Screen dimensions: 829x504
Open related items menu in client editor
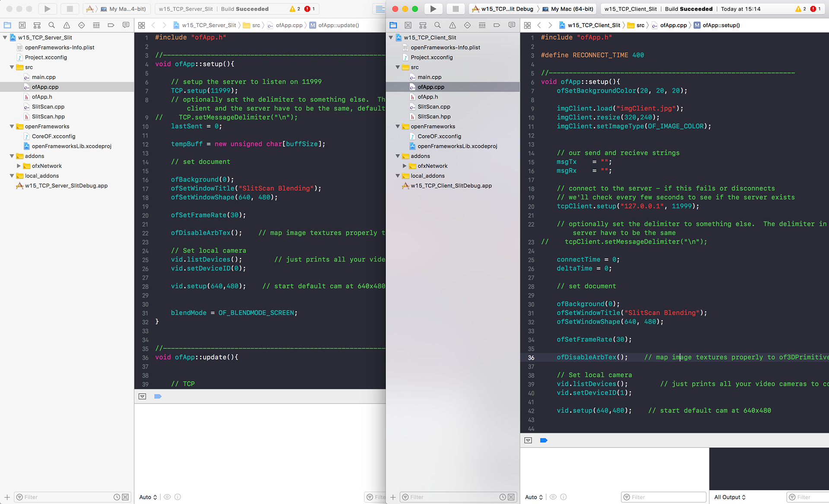click(x=527, y=25)
